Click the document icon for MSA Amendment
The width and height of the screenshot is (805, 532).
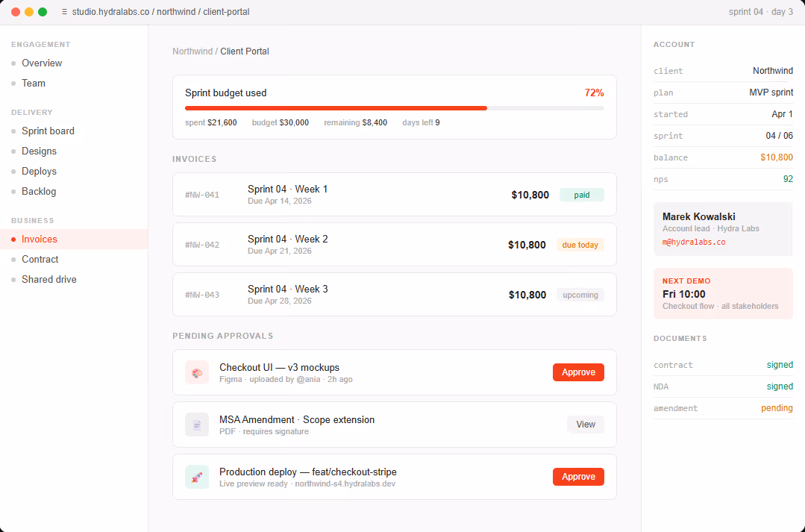point(197,425)
